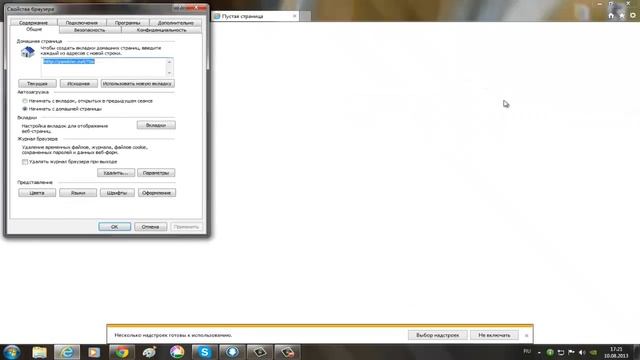640x360 pixels.
Task: Click the Исходная button
Action: (x=78, y=84)
